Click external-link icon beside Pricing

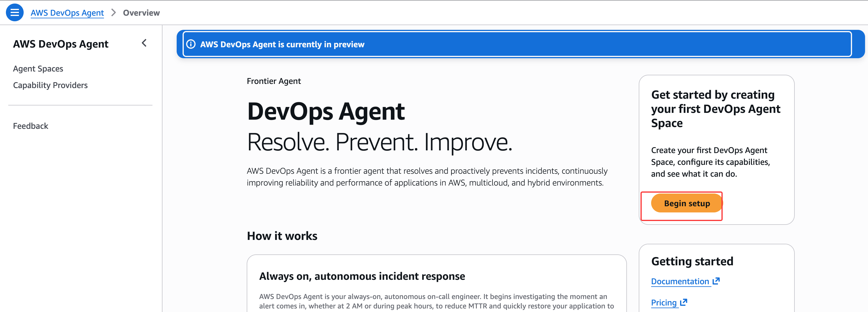684,302
